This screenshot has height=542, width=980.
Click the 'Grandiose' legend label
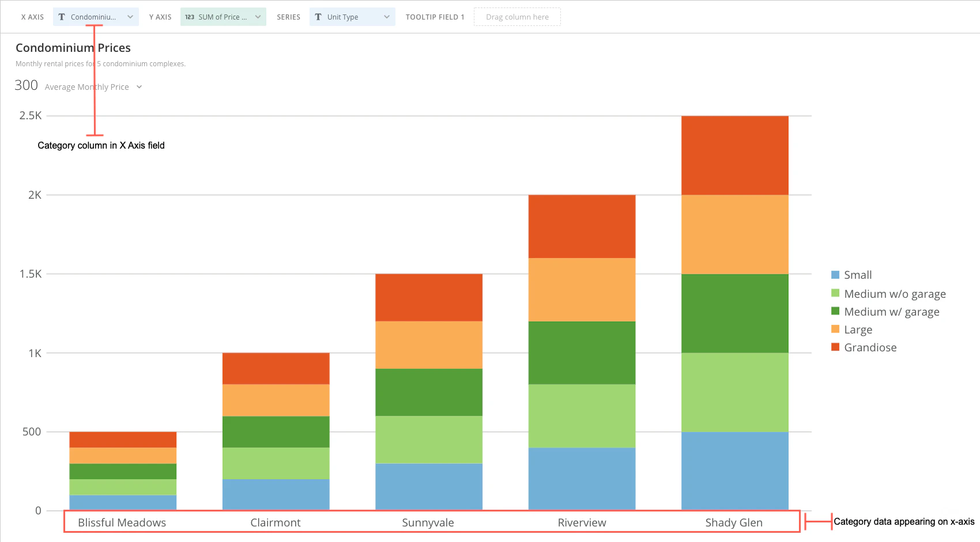[870, 347]
